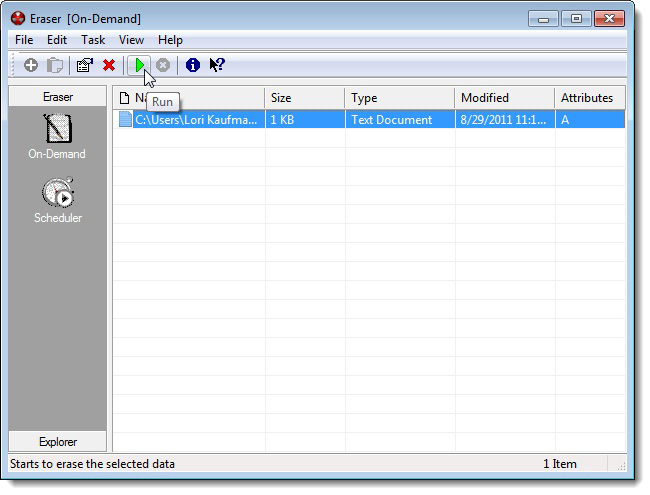Click the window resize grip in status bar

point(621,466)
